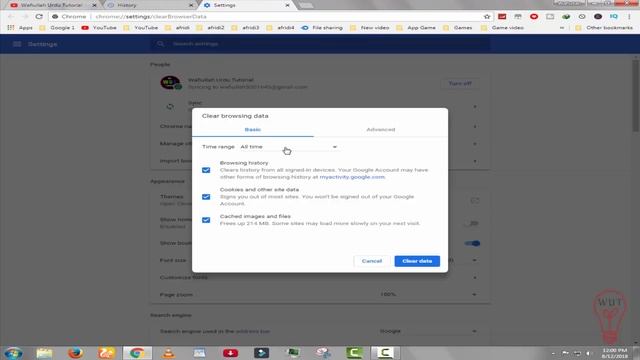The image size is (640, 360).
Task: Toggle the Show bookmarks bar switch
Action: 473,243
